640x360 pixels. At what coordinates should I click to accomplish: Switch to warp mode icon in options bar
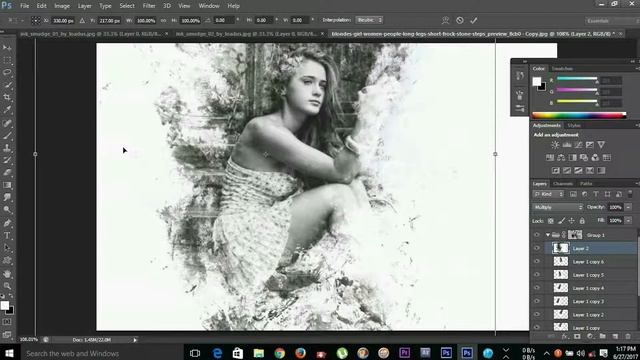[x=445, y=20]
